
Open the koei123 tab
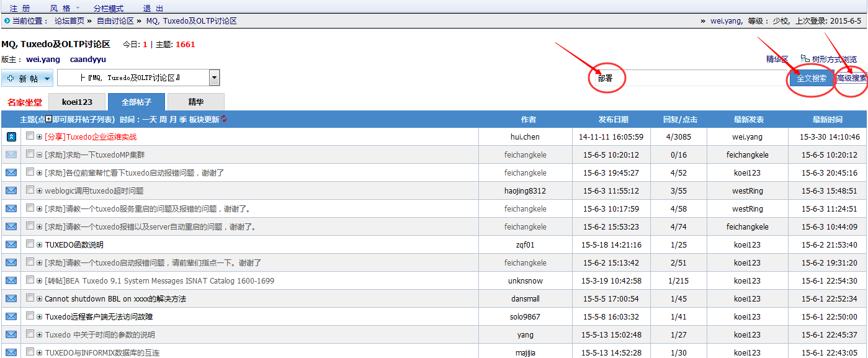76,102
